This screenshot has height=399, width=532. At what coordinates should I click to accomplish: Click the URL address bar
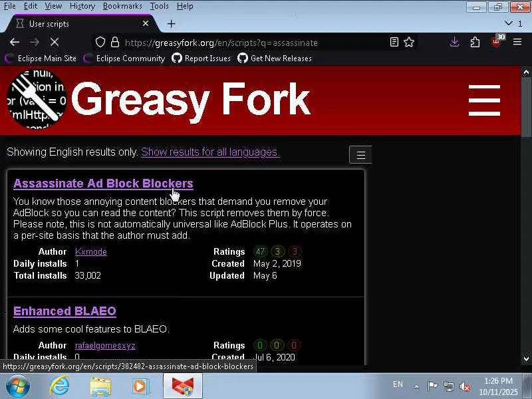(255, 43)
